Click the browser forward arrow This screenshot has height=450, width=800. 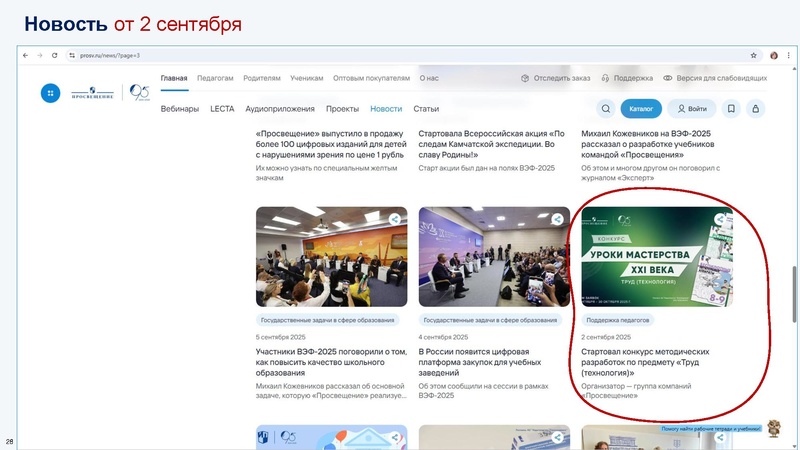tap(40, 55)
